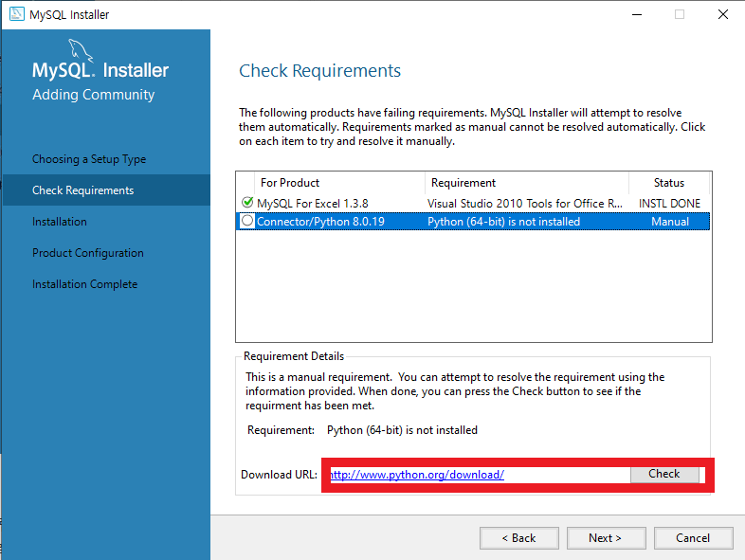Click Visual Studio 2010 Tools requirement cell
The width and height of the screenshot is (745, 560).
point(524,204)
